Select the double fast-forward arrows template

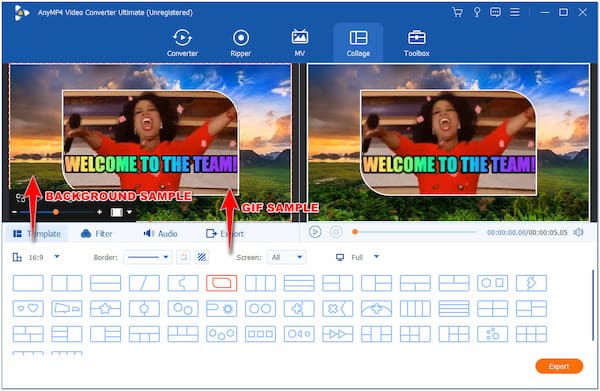338,334
